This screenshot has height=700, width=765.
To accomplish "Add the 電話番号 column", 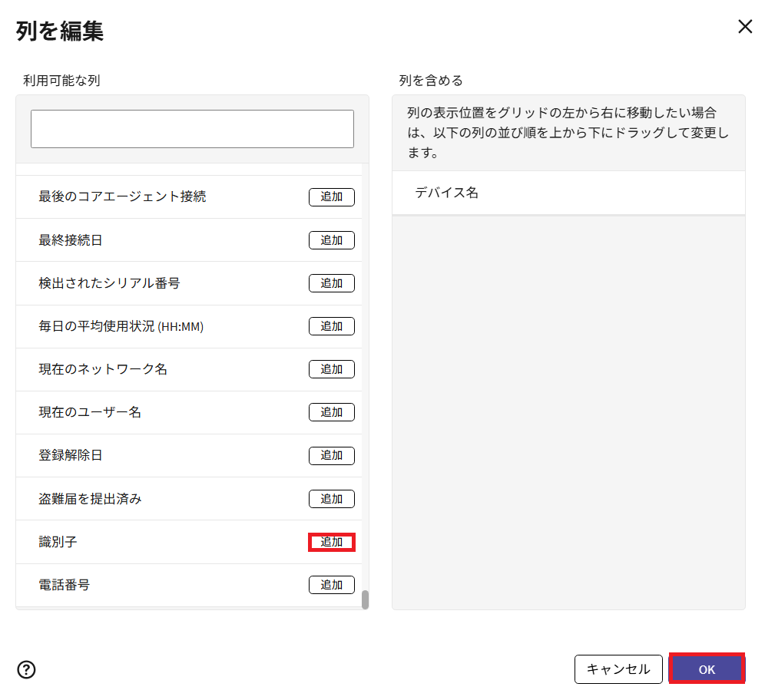I will click(x=331, y=585).
